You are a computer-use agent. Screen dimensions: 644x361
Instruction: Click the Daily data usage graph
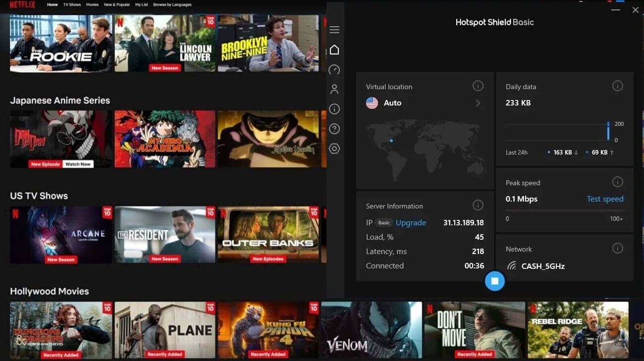[558, 132]
